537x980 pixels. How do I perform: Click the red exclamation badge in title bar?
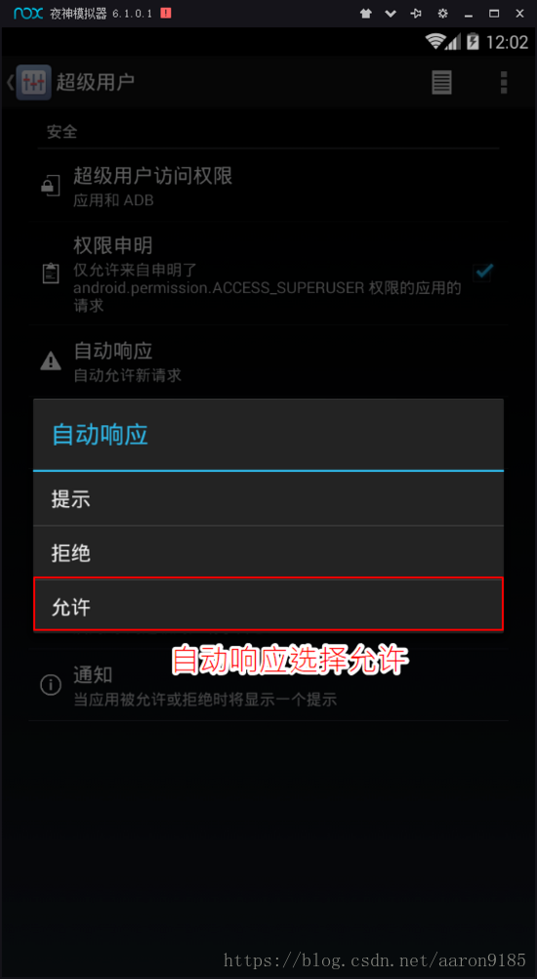coord(165,13)
